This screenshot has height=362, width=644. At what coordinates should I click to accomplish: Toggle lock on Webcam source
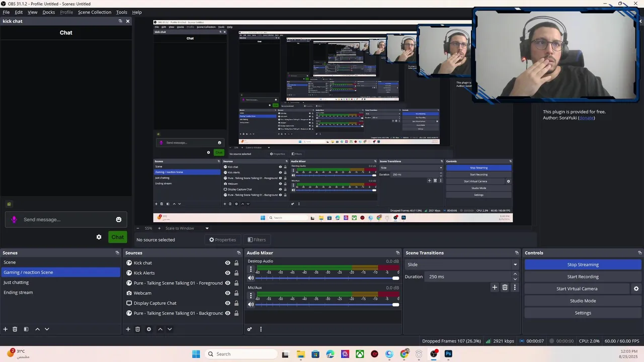(236, 293)
